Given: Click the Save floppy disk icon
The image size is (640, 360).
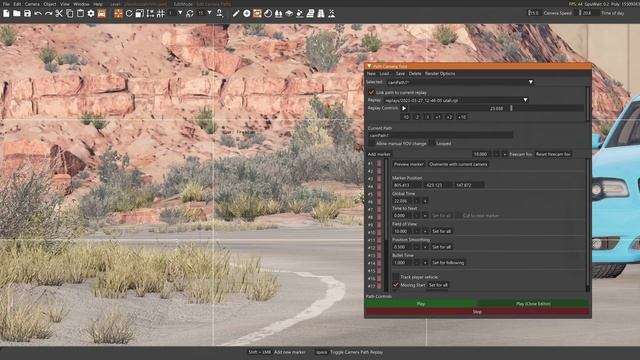Looking at the screenshot, I should pyautogui.click(x=27, y=13).
